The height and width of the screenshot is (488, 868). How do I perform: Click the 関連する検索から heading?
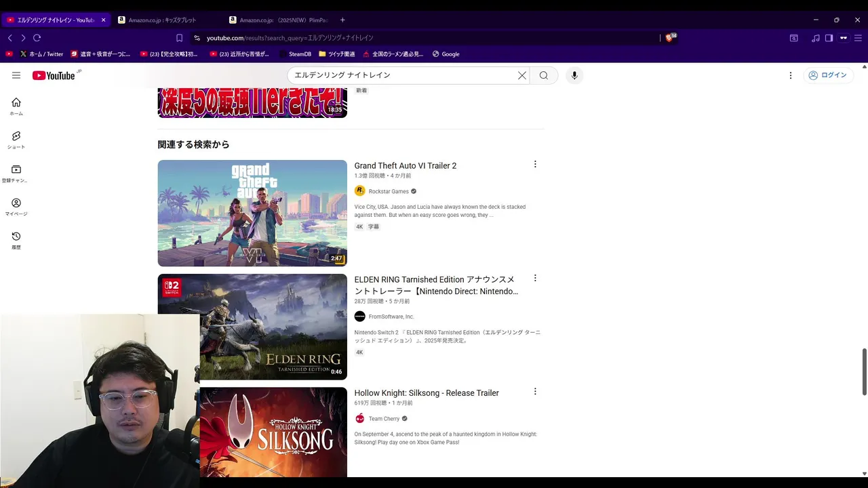(194, 144)
